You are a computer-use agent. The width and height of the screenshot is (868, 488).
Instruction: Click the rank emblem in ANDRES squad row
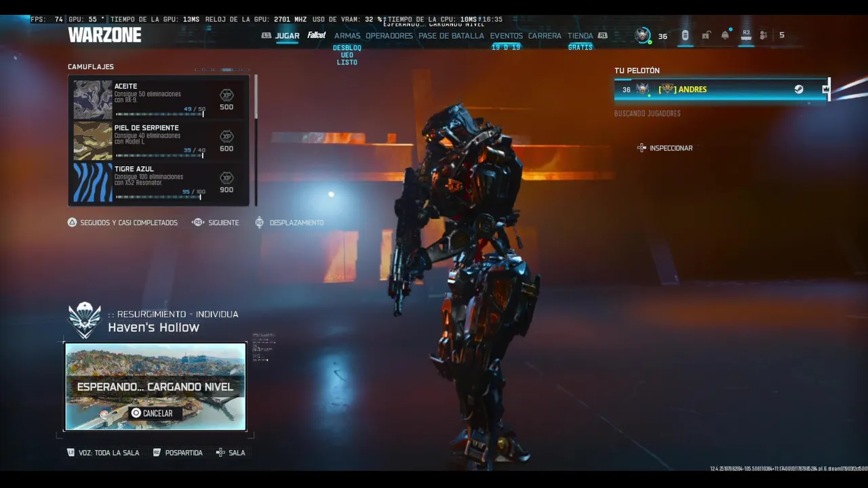coord(642,89)
